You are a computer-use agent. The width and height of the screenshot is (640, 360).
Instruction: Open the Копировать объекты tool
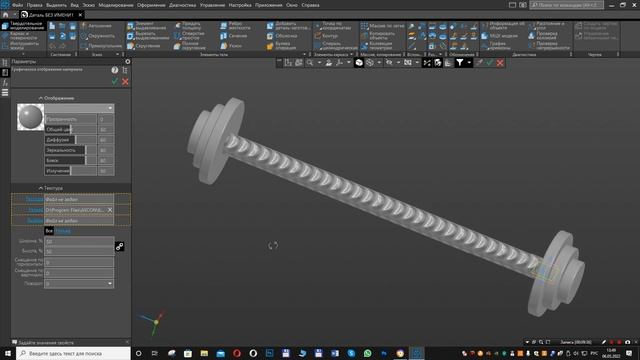pyautogui.click(x=378, y=36)
